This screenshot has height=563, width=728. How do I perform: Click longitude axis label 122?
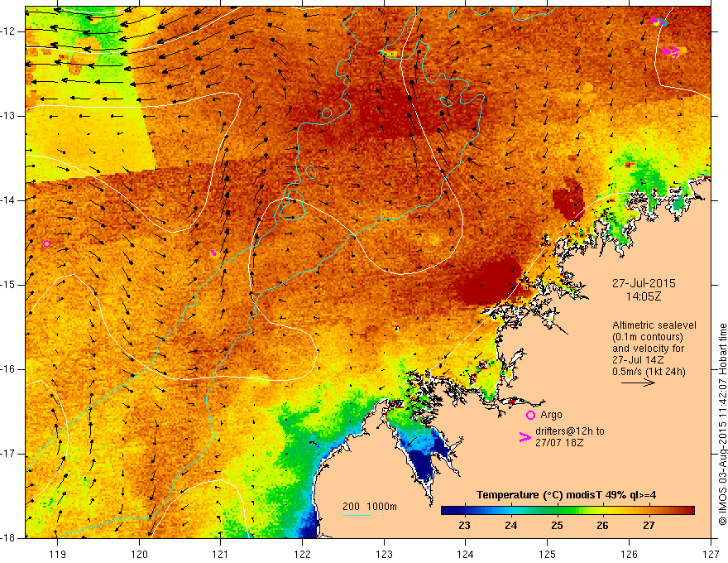point(302,554)
